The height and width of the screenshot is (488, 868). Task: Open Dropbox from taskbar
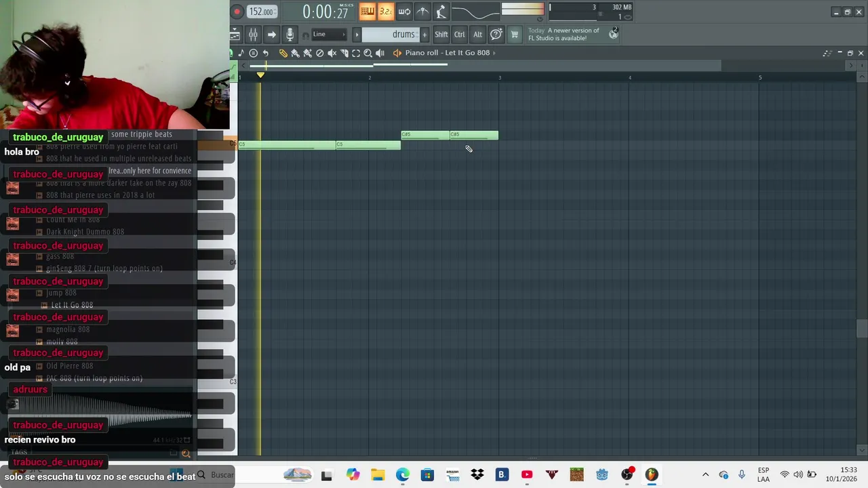point(477,474)
